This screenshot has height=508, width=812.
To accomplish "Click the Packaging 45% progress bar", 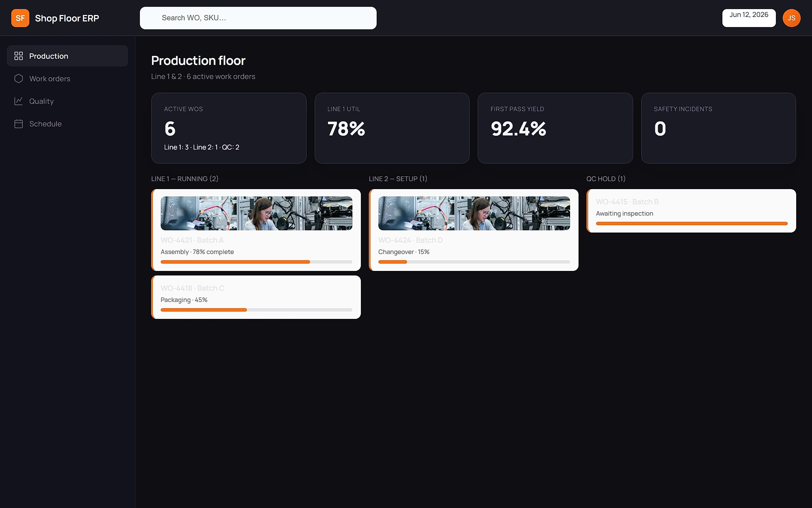I will click(256, 310).
